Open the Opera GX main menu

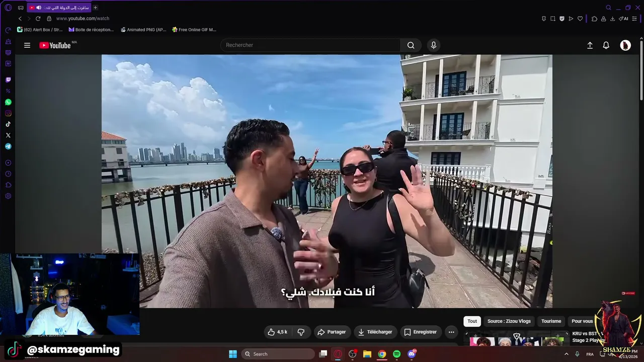[8, 8]
